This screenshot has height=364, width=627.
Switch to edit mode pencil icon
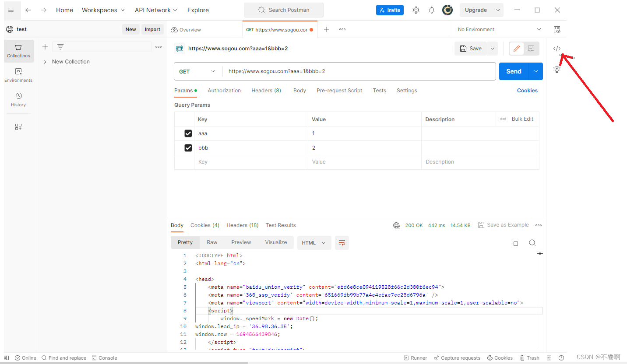point(517,49)
